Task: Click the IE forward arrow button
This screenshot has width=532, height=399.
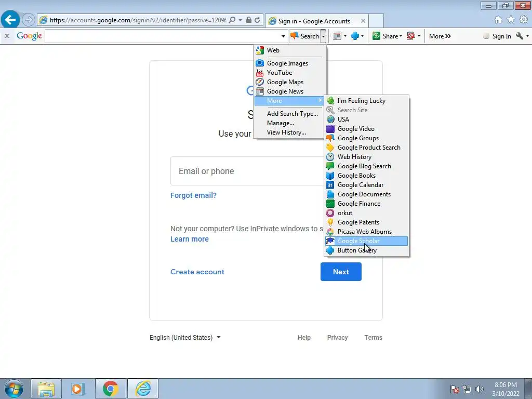Action: click(x=29, y=20)
